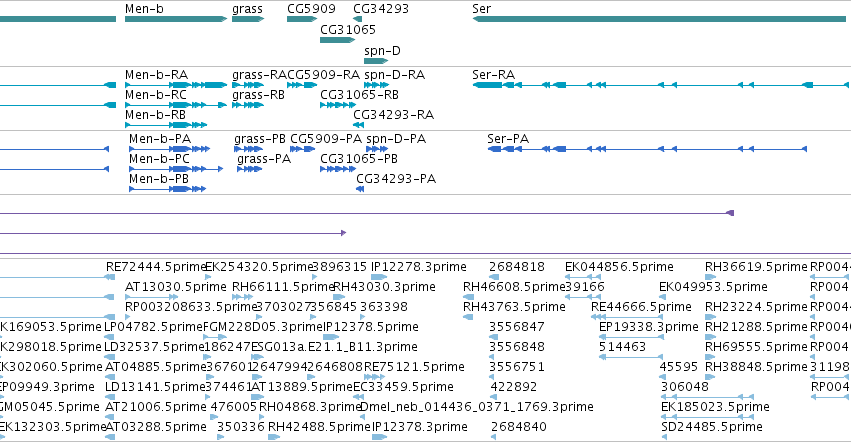The image size is (851, 442).
Task: Click the EK044856.5prime EST label
Action: pos(619,267)
